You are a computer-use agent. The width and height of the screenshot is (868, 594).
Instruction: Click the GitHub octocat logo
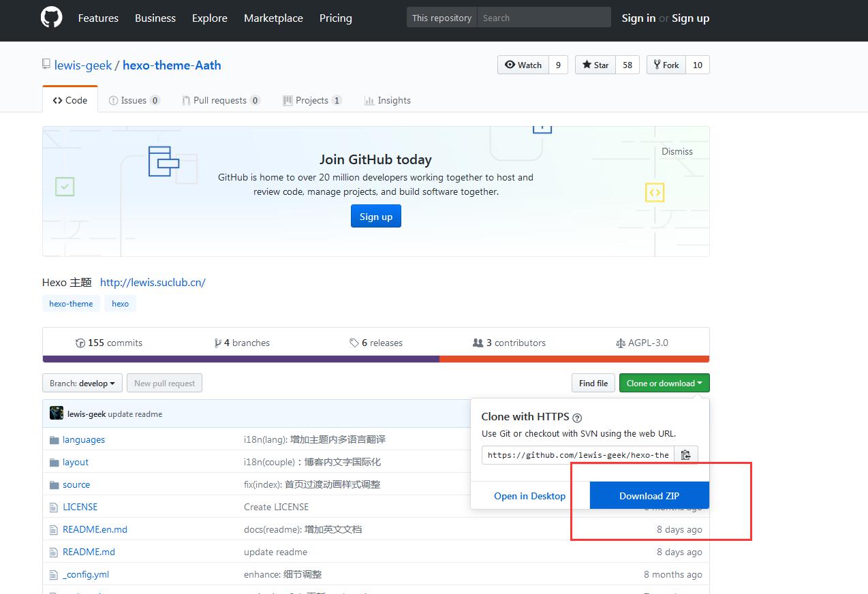coord(52,18)
